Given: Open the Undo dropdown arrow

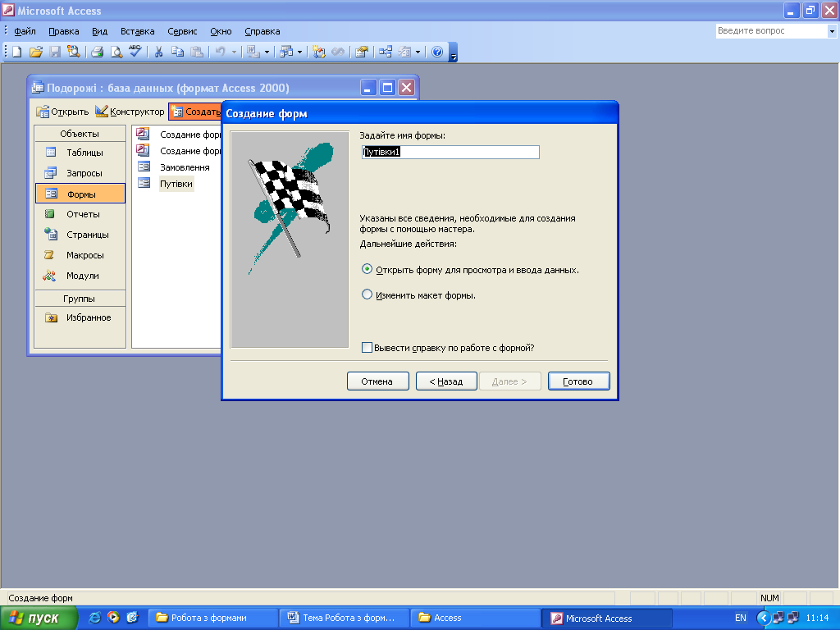Looking at the screenshot, I should [234, 52].
